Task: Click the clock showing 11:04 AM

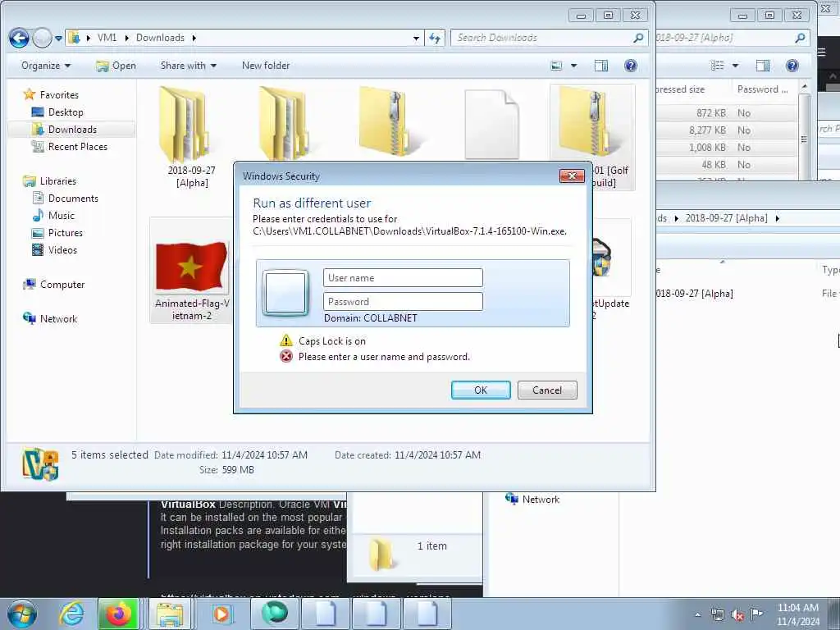Action: (797, 614)
